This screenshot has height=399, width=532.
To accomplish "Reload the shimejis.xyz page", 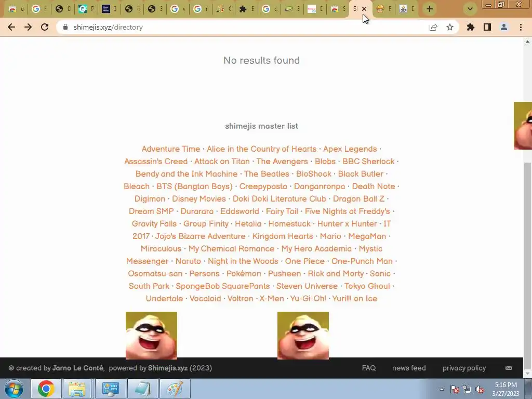I will click(x=45, y=27).
